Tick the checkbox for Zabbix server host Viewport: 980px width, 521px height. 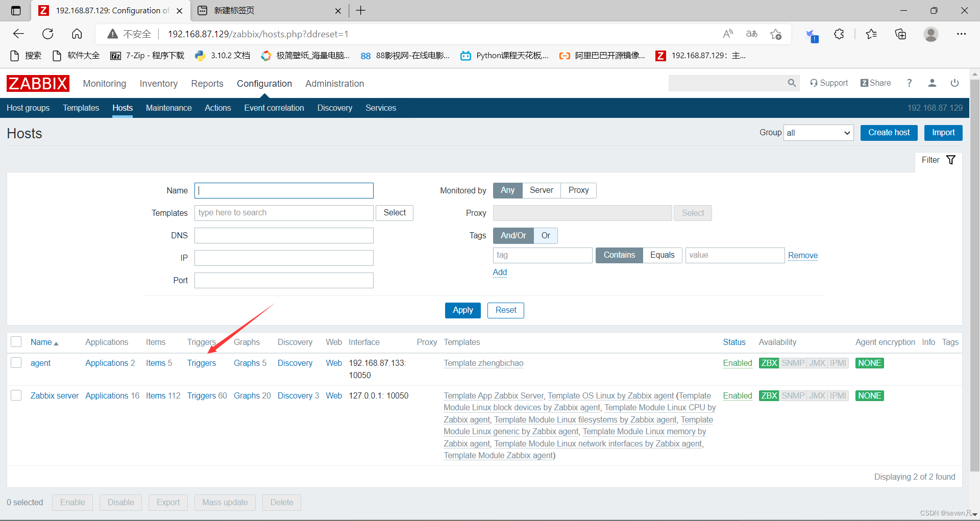(16, 395)
